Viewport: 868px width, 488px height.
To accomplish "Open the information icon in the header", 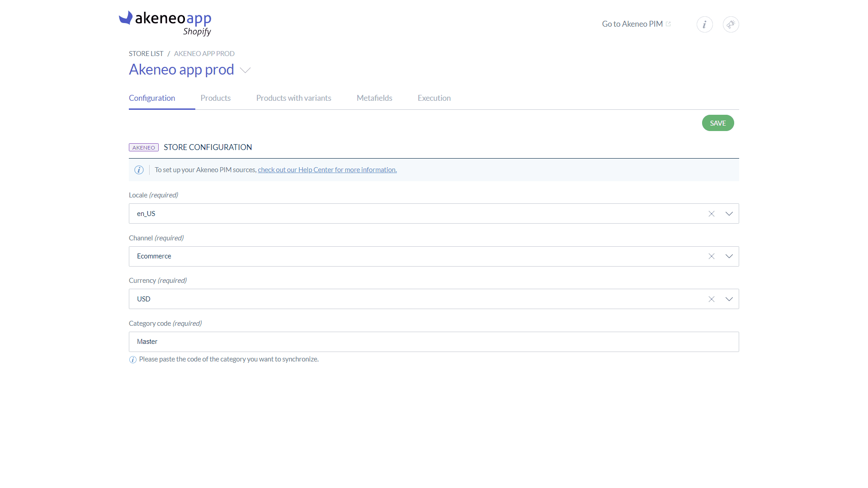I will [704, 24].
